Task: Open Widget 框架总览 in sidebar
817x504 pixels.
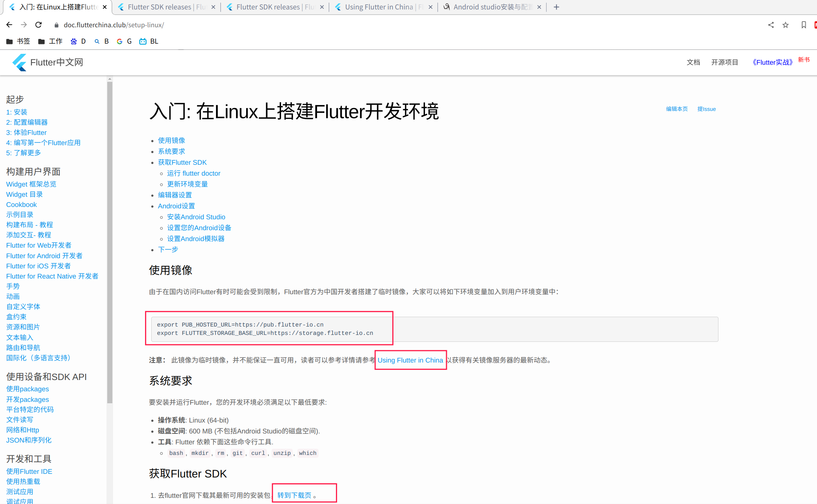Action: point(31,184)
